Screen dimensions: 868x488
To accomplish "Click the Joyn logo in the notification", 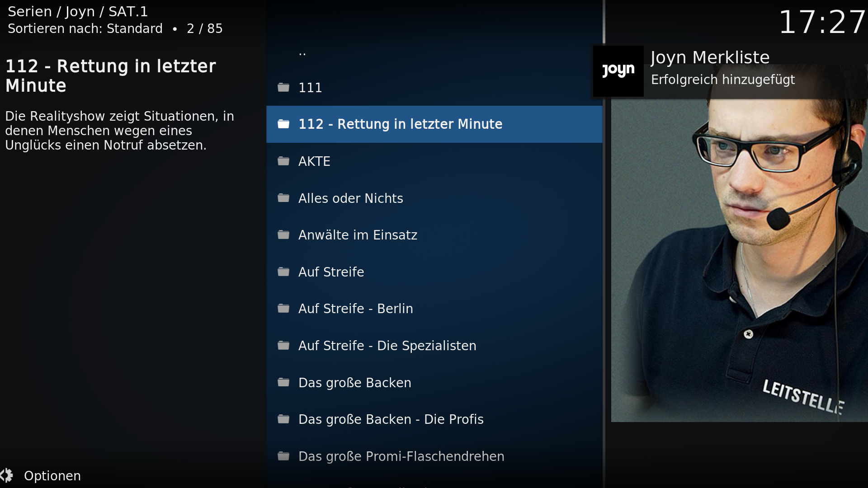I will 618,71.
